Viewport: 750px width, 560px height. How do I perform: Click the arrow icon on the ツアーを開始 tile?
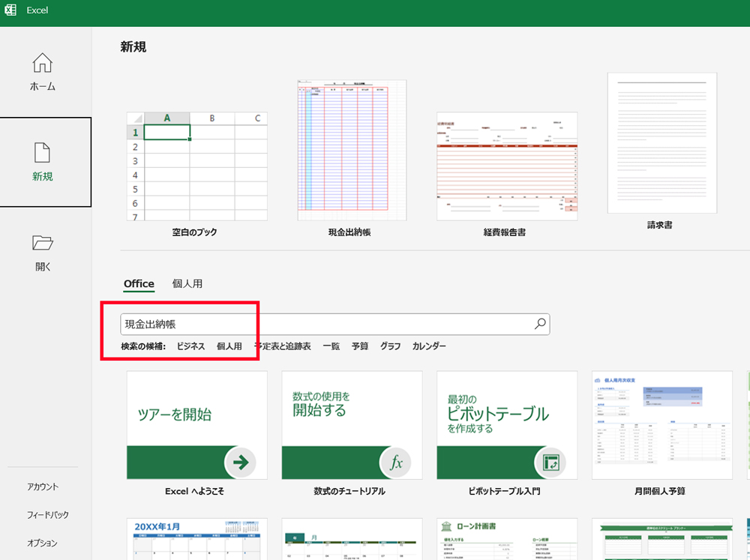tap(241, 463)
